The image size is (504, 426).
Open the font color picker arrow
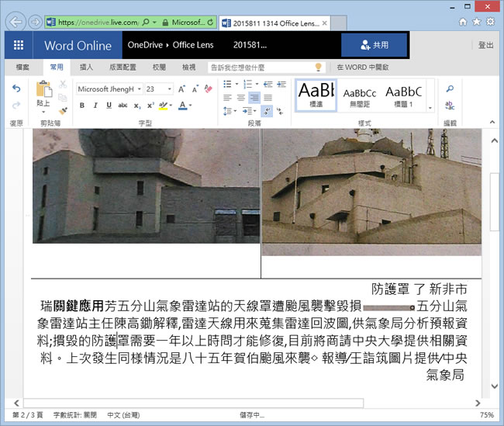(x=191, y=106)
